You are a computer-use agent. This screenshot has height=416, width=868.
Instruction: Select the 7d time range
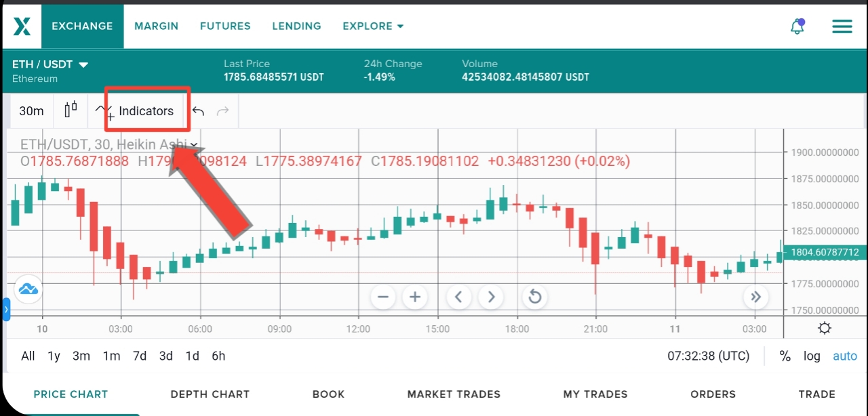click(140, 356)
